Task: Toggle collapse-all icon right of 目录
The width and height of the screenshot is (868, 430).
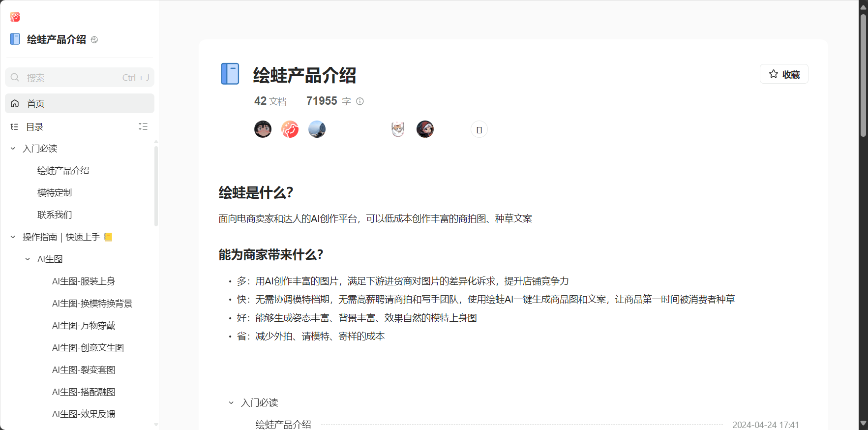Action: pyautogui.click(x=143, y=126)
